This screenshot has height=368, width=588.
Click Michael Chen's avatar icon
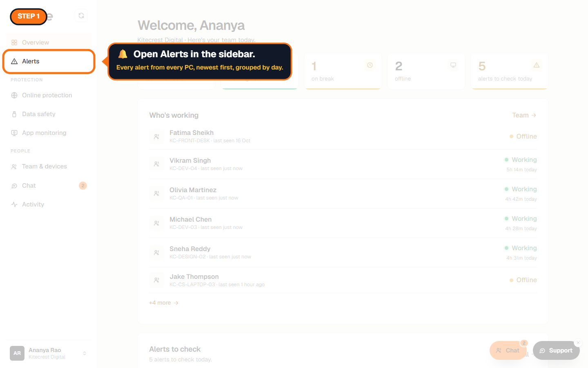click(x=156, y=223)
